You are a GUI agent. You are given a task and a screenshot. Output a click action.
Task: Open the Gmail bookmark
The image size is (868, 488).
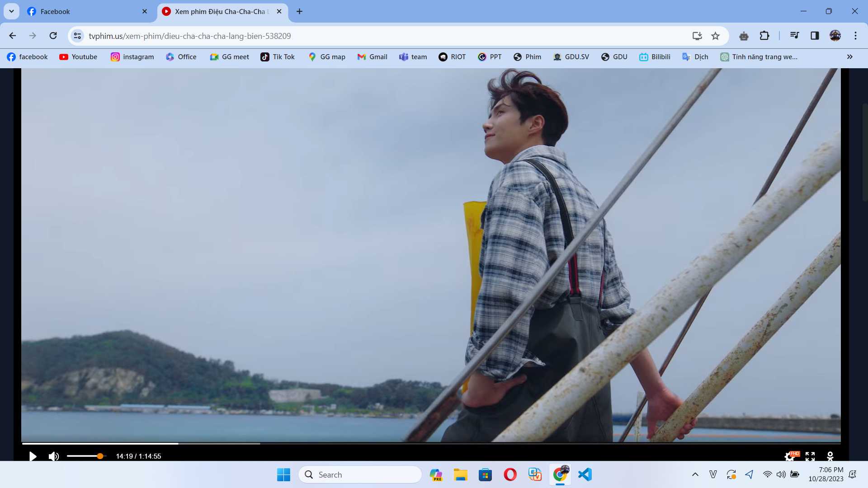(x=373, y=57)
